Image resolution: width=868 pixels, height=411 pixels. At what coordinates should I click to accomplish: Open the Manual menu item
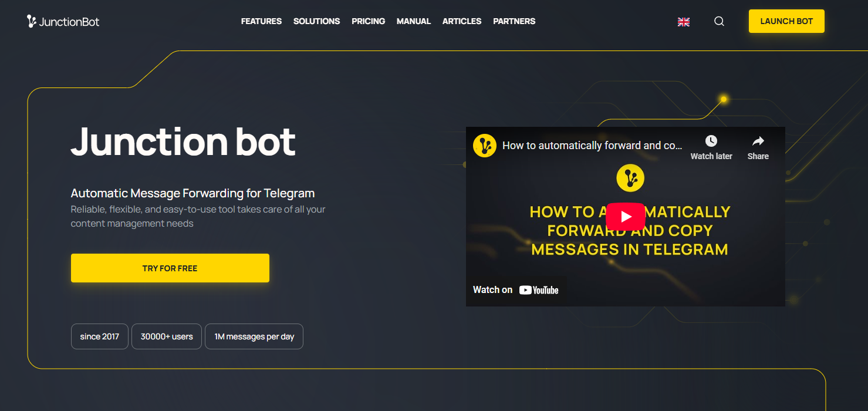pos(414,21)
